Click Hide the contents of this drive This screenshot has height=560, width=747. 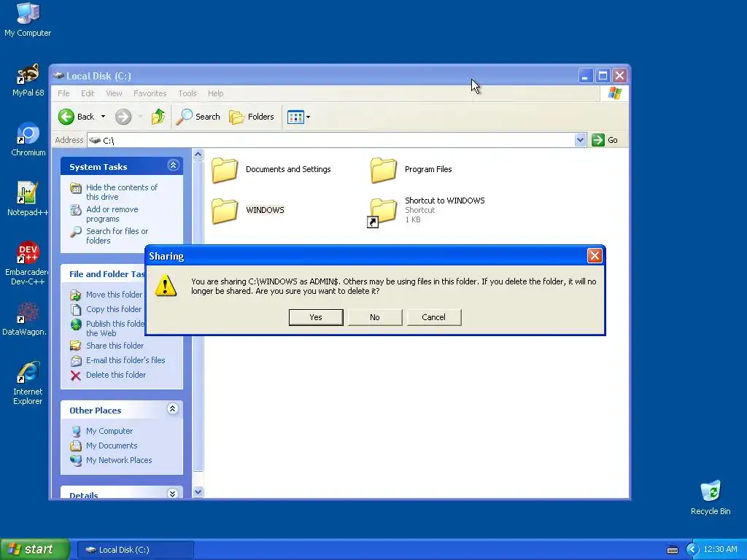(x=122, y=192)
